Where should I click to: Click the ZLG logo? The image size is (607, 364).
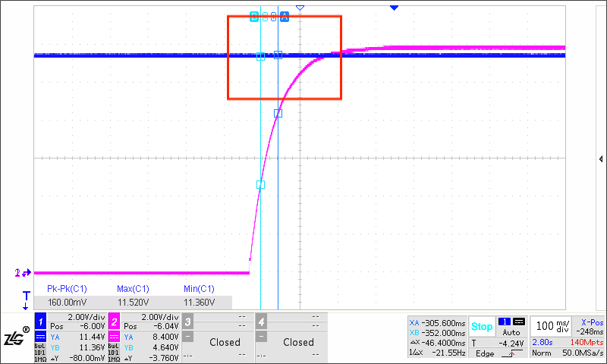tap(17, 337)
